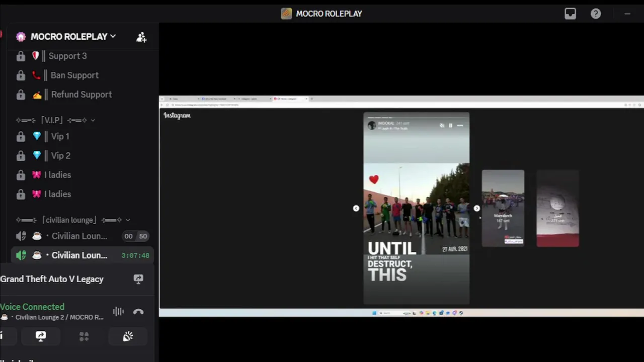Image resolution: width=644 pixels, height=362 pixels.
Task: Click the red heart sticker on story
Action: tap(373, 179)
